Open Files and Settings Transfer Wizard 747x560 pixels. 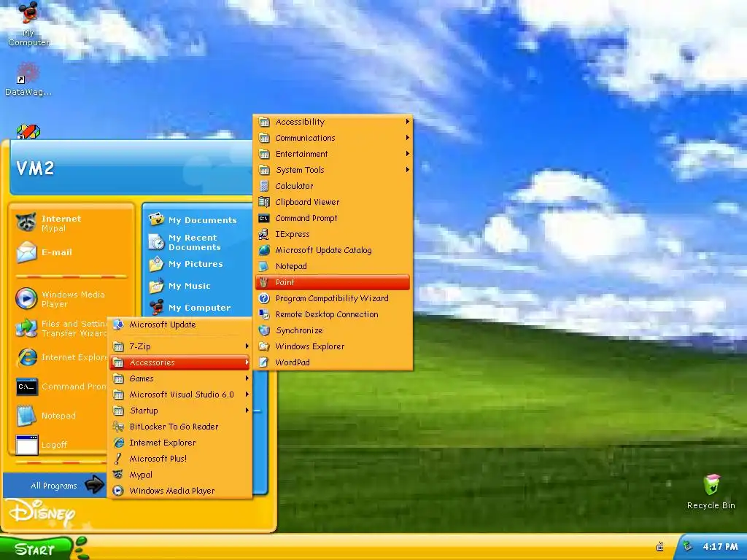click(x=61, y=328)
